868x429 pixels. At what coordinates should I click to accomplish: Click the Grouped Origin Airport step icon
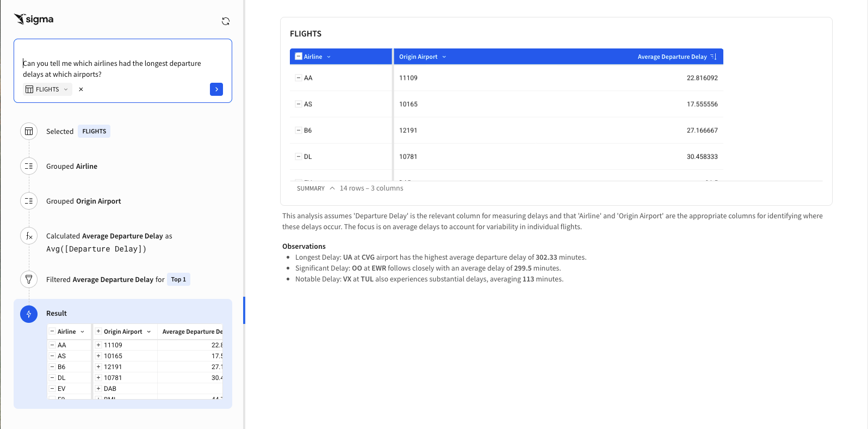pyautogui.click(x=29, y=201)
